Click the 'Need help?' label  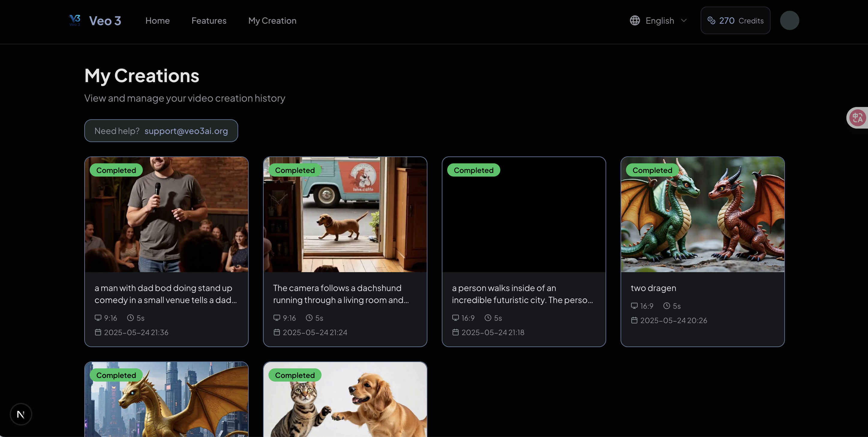click(117, 131)
